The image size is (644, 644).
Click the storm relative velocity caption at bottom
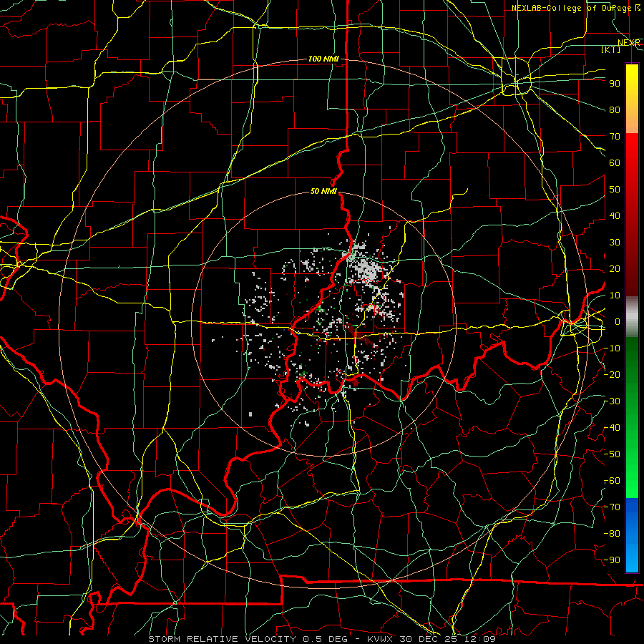pyautogui.click(x=322, y=639)
